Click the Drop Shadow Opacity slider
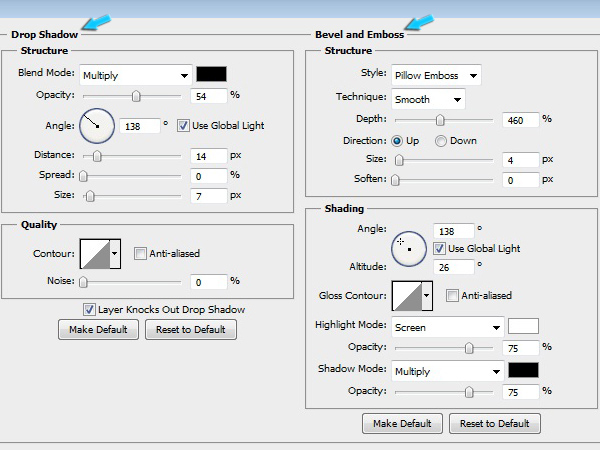 click(x=136, y=95)
